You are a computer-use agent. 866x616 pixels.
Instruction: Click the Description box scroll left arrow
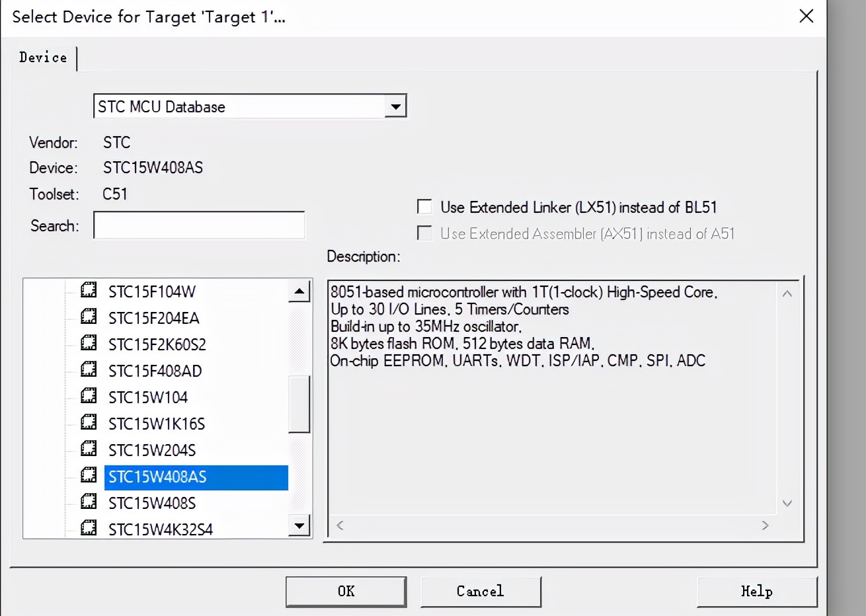[x=340, y=525]
